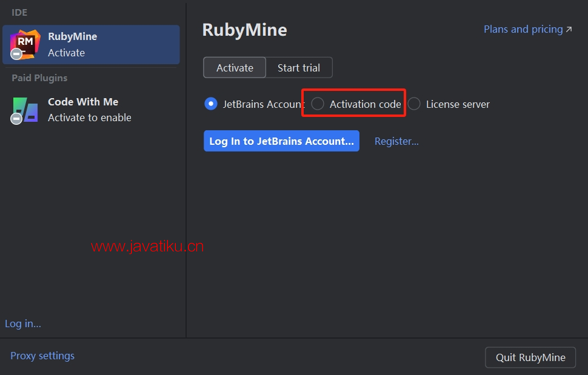Image resolution: width=588 pixels, height=375 pixels.
Task: Open the Register link
Action: pyautogui.click(x=396, y=141)
